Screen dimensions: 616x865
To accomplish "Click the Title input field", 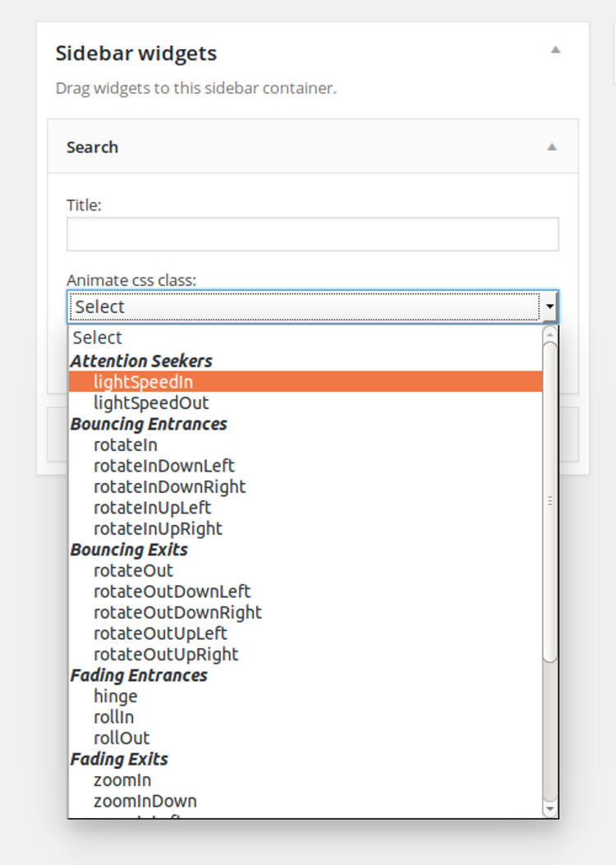I will coord(312,234).
